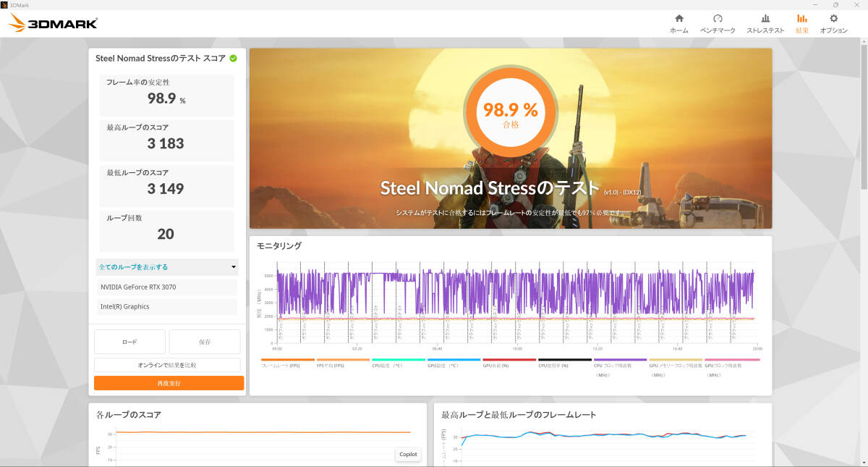This screenshot has height=467, width=868.
Task: Click the 3DMARK logo
Action: click(54, 23)
